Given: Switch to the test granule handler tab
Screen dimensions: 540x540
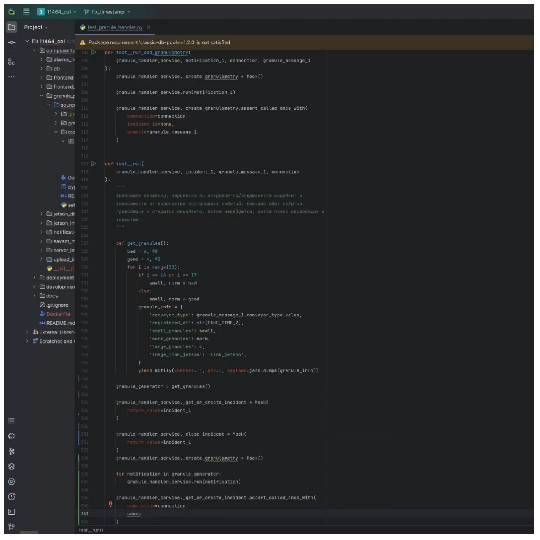Looking at the screenshot, I should pos(115,27).
